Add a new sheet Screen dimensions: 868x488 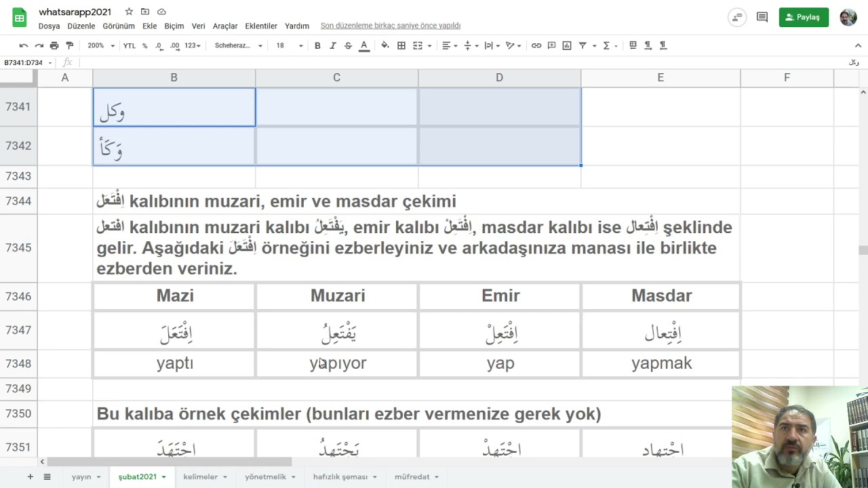tap(30, 476)
